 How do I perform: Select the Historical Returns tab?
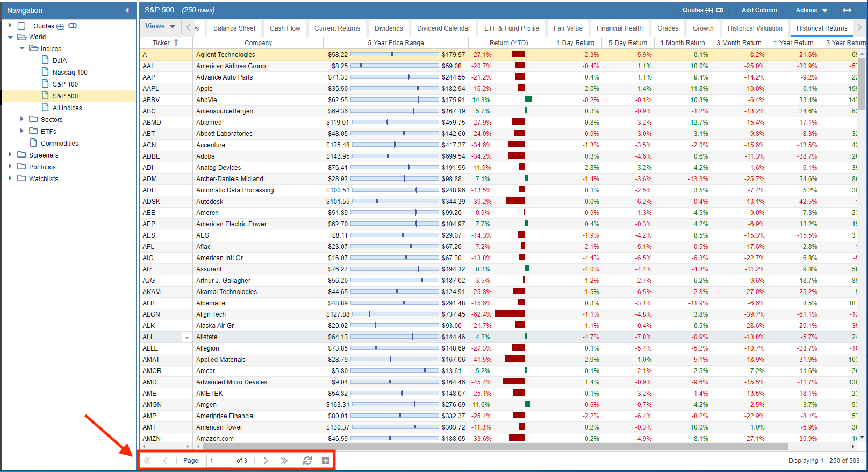point(822,28)
